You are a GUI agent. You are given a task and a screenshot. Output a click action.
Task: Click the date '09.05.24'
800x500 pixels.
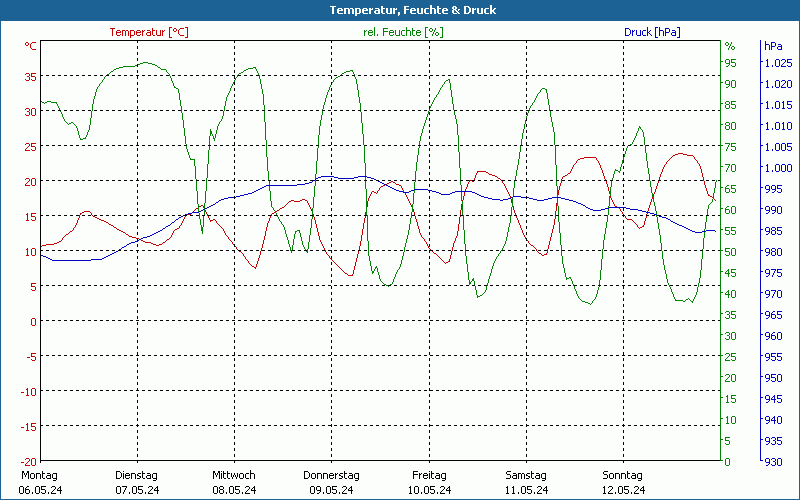coord(331,490)
